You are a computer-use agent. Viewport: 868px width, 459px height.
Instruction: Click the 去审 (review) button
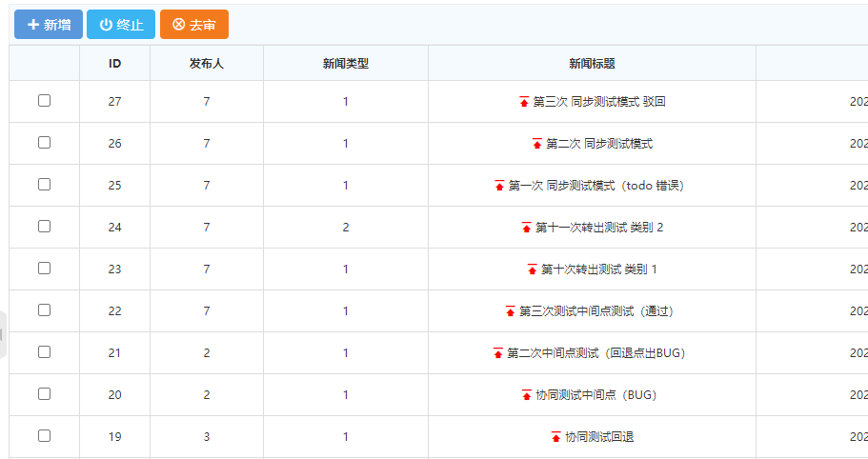[x=194, y=25]
